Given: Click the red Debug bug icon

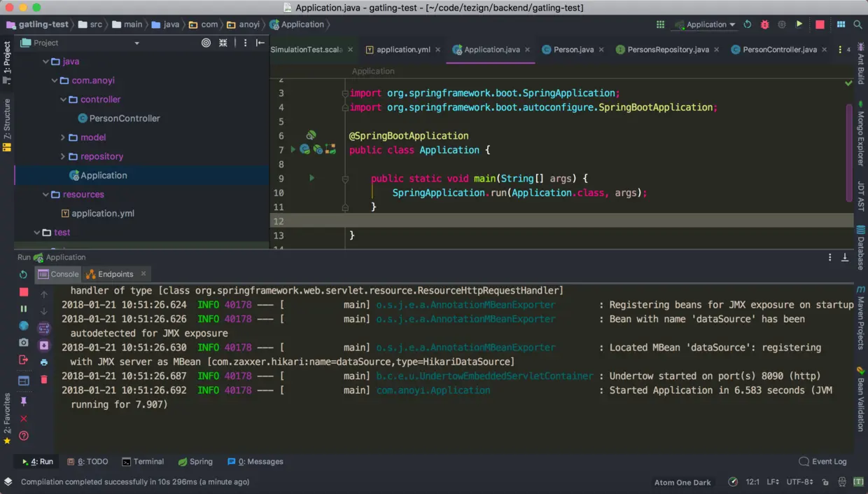Looking at the screenshot, I should coord(764,25).
